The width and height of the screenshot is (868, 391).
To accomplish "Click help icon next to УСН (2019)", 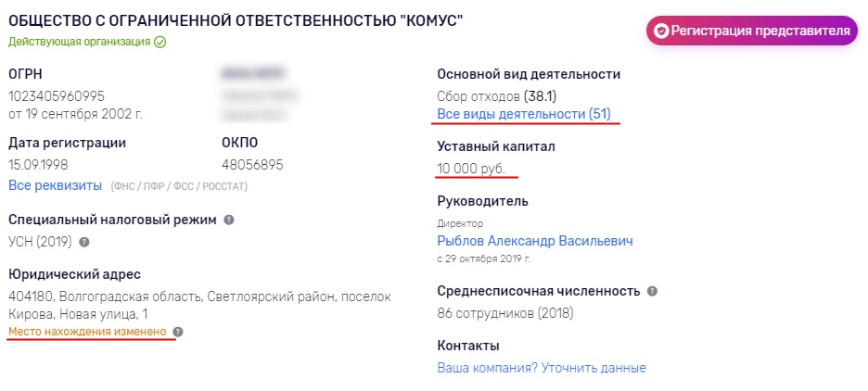I will [x=84, y=242].
